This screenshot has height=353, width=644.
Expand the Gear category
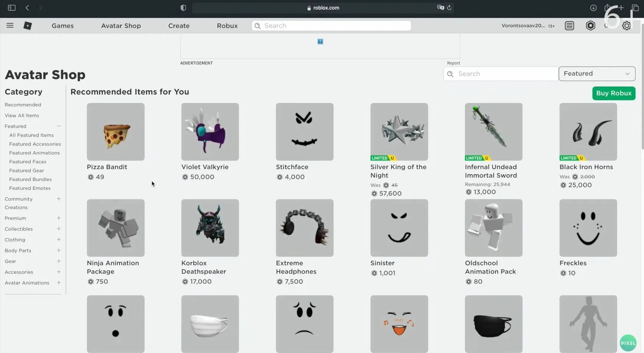click(59, 261)
